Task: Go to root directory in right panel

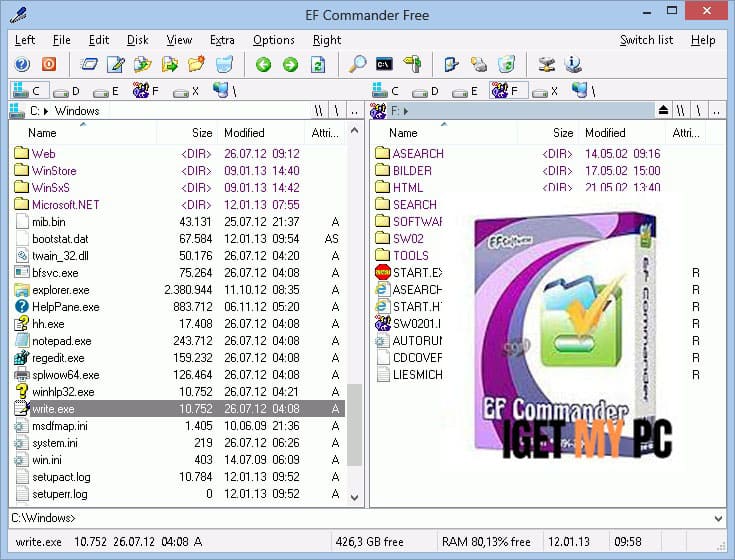Action: [x=698, y=111]
